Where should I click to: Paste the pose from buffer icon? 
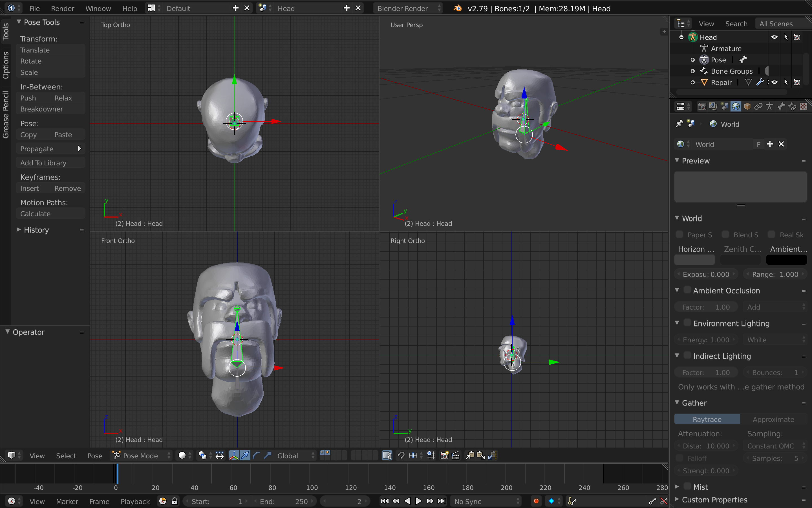coord(481,456)
